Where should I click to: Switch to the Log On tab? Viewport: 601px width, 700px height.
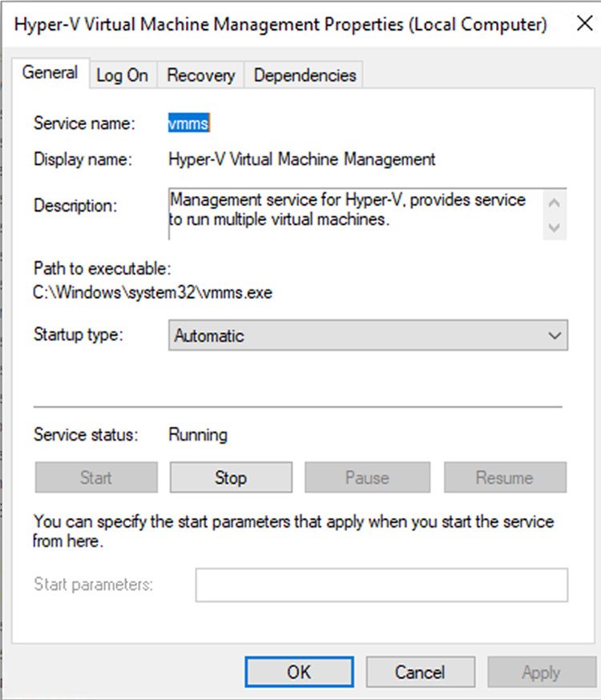pyautogui.click(x=122, y=74)
